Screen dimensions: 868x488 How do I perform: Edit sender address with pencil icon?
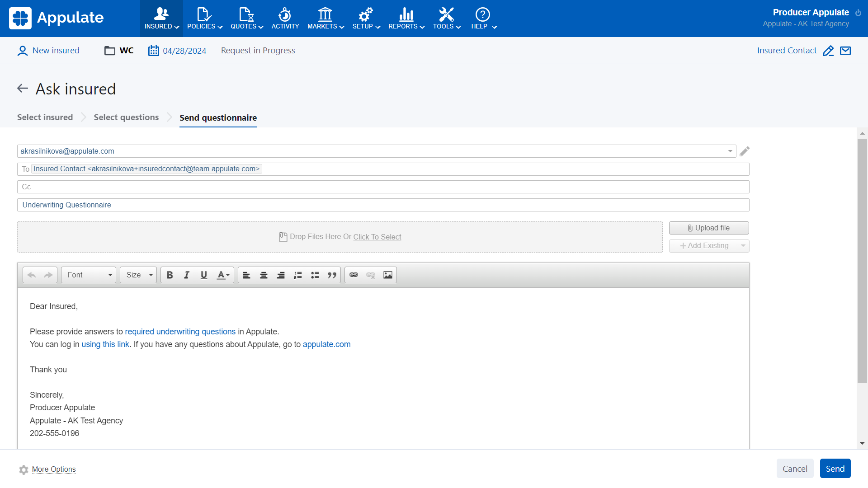tap(745, 151)
